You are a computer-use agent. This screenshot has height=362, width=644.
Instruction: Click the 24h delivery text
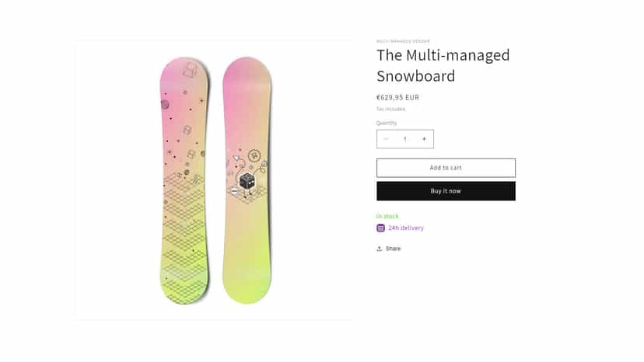[x=406, y=228]
